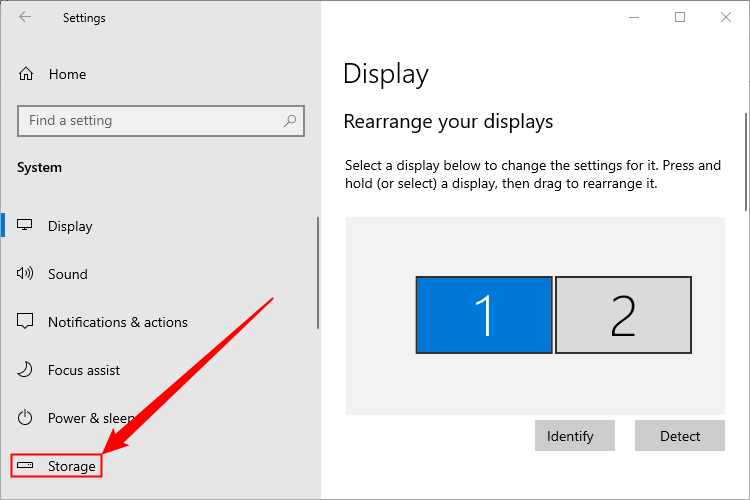750x500 pixels.
Task: Select the Focus assist moon icon
Action: pyautogui.click(x=26, y=370)
